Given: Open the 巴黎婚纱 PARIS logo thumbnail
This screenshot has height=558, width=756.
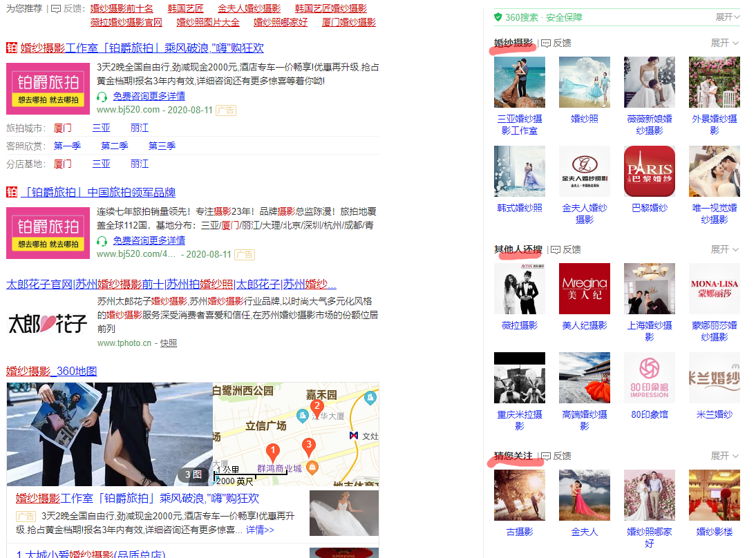Looking at the screenshot, I should click(650, 171).
